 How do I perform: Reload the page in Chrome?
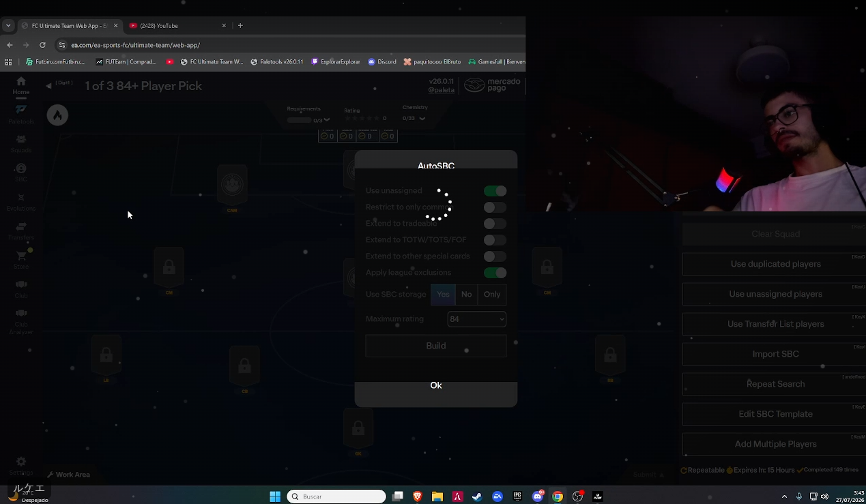[42, 45]
